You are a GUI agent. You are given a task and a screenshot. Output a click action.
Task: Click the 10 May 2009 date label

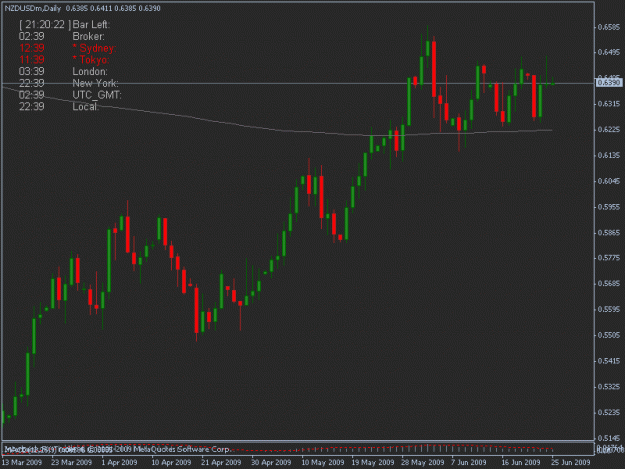point(322,462)
